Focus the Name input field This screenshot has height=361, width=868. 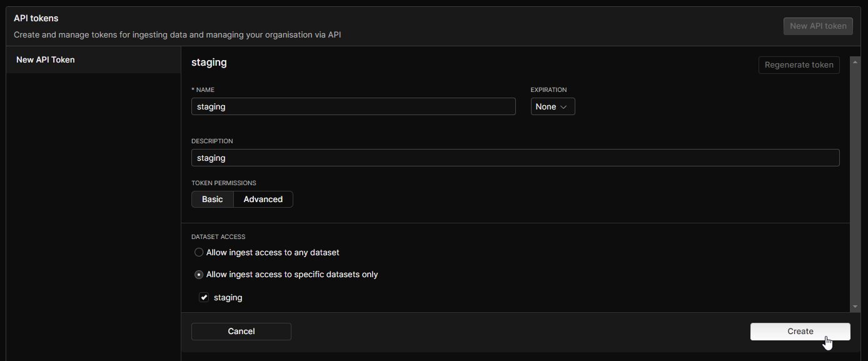[353, 107]
